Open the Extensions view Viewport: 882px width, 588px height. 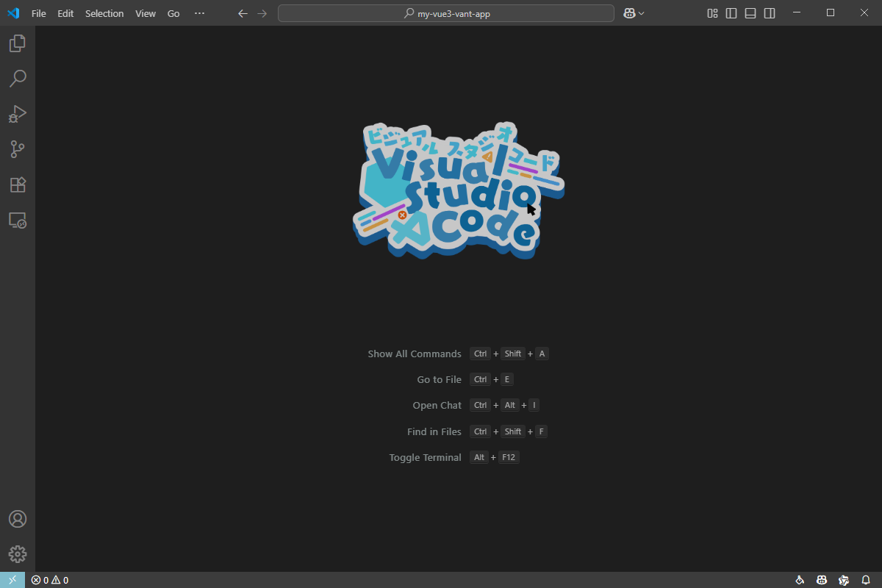[18, 184]
